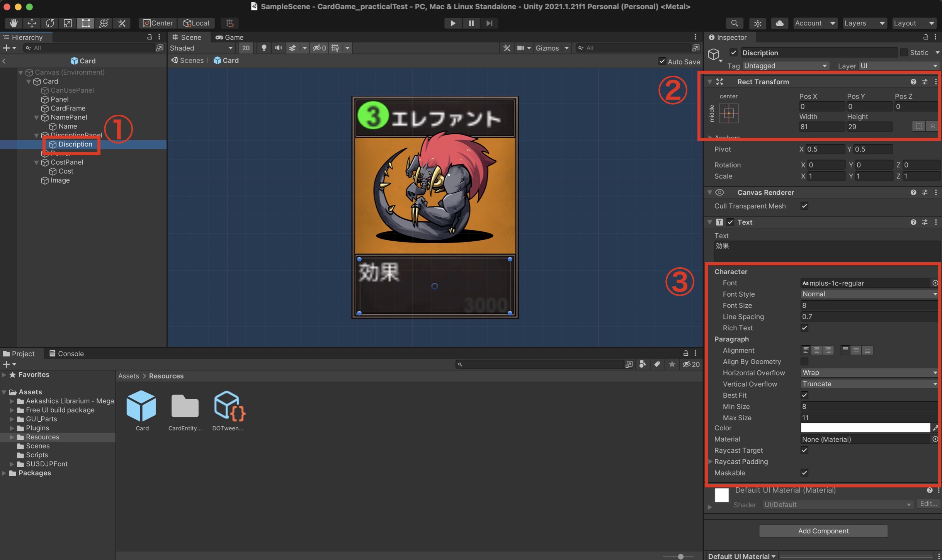Viewport: 942px width, 560px height.
Task: Select the Rotate tool
Action: (x=50, y=23)
